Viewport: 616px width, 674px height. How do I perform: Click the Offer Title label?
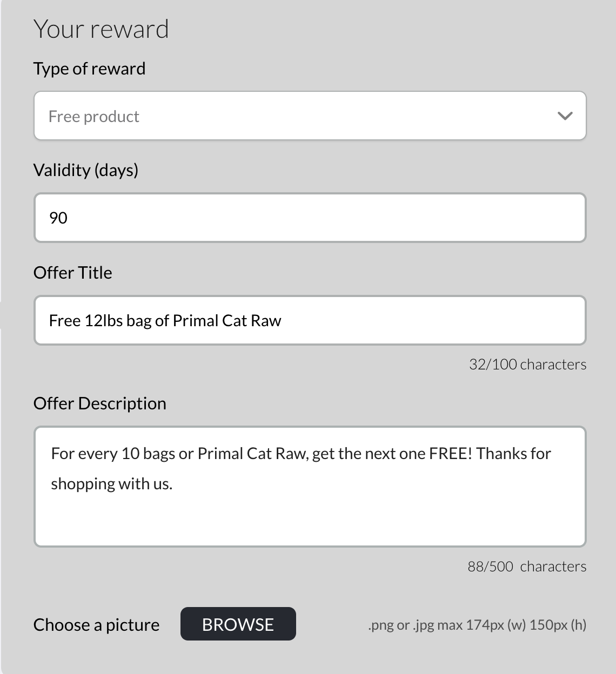click(73, 272)
